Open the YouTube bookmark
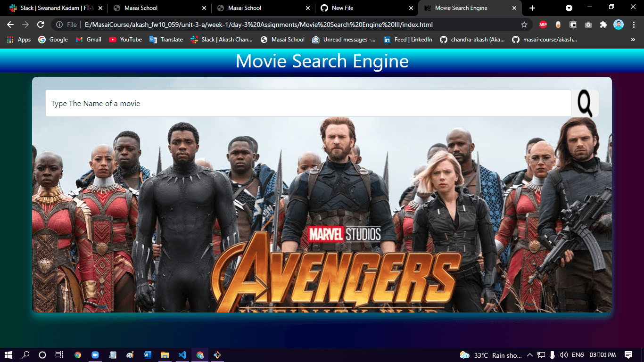The image size is (644, 362). pos(125,40)
